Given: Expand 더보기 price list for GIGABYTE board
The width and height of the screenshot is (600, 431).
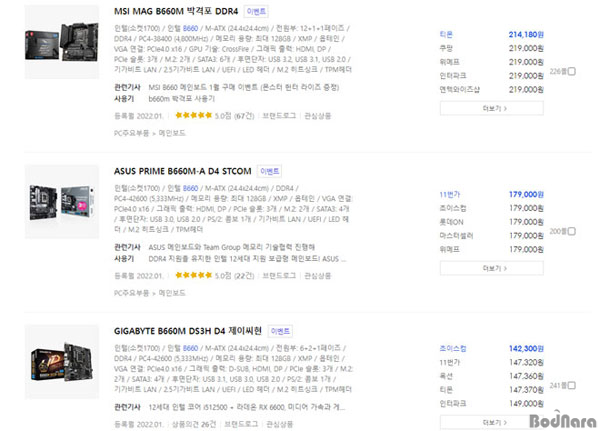Looking at the screenshot, I should pos(492,423).
